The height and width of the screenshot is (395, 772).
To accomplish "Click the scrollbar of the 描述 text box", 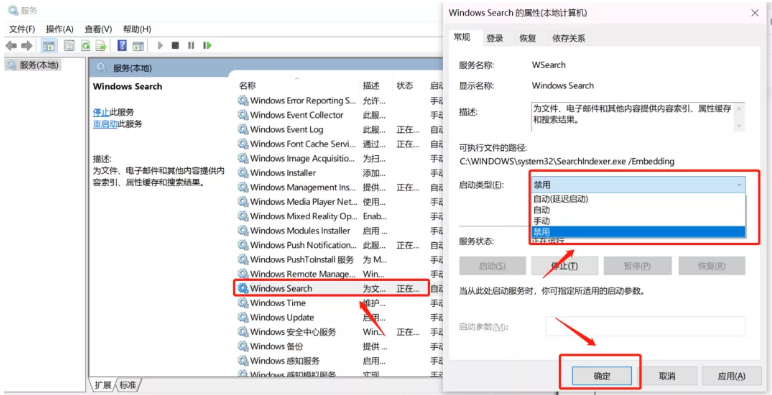I will (739, 117).
